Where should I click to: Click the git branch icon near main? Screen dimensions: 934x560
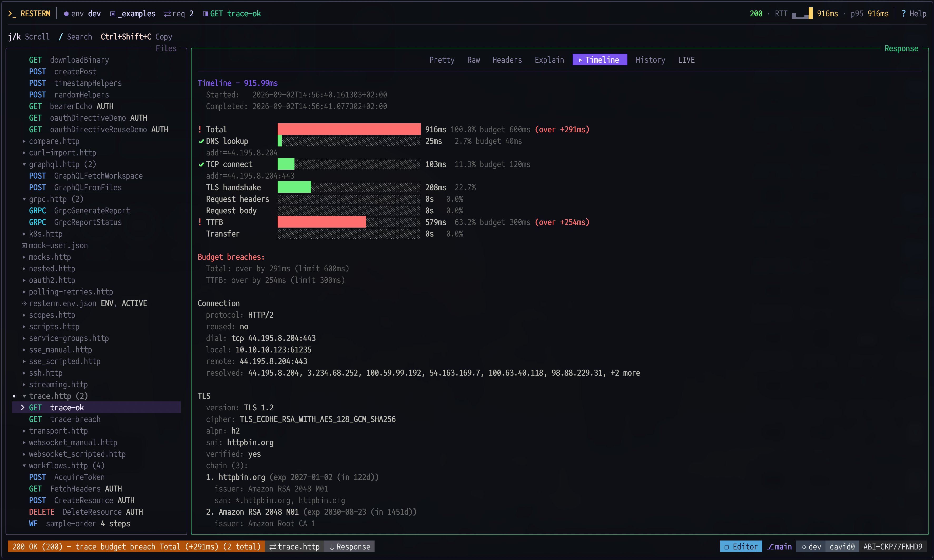point(770,547)
